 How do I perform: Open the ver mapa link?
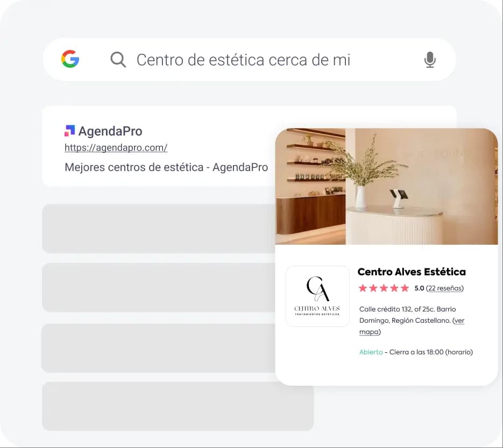pyautogui.click(x=412, y=326)
